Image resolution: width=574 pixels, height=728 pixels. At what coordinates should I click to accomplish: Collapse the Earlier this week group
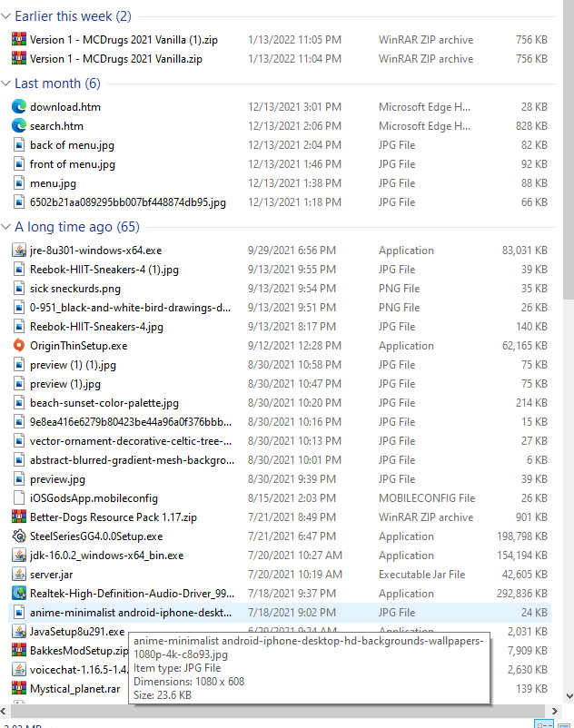click(5, 16)
